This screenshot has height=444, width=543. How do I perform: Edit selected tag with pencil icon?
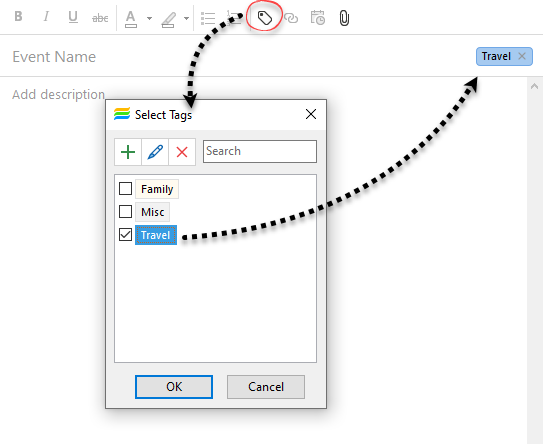pos(155,152)
